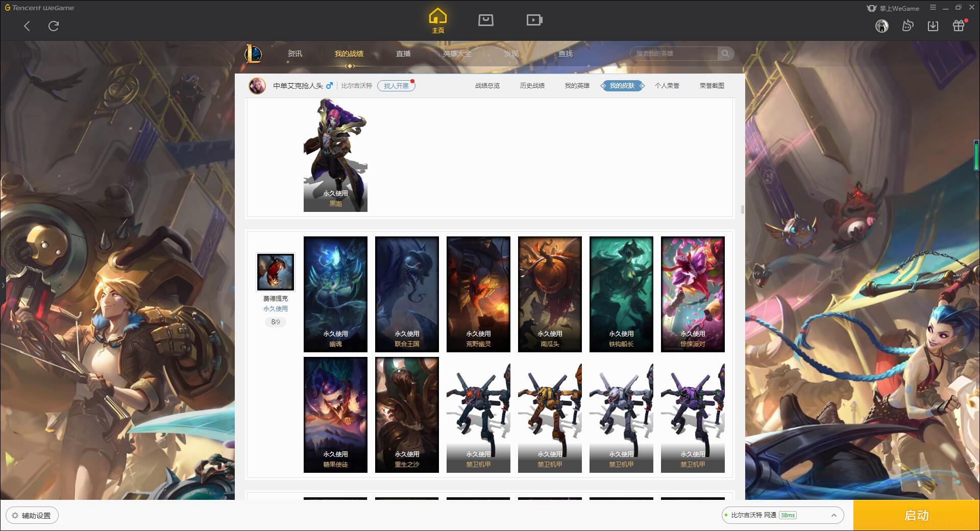The image size is (980, 531).
Task: Switch to 战绩总览 overview sub-tab
Action: coord(487,86)
